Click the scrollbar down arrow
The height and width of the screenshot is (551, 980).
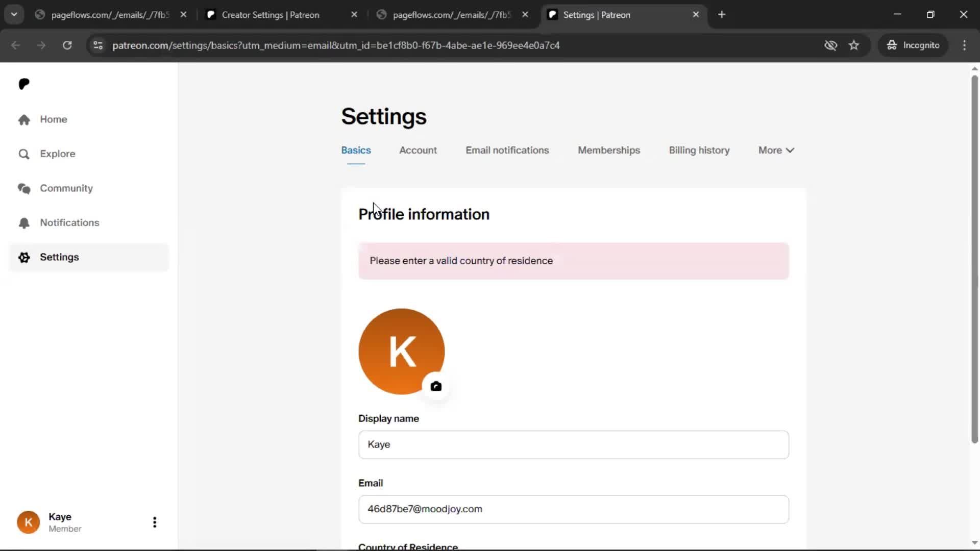[974, 543]
